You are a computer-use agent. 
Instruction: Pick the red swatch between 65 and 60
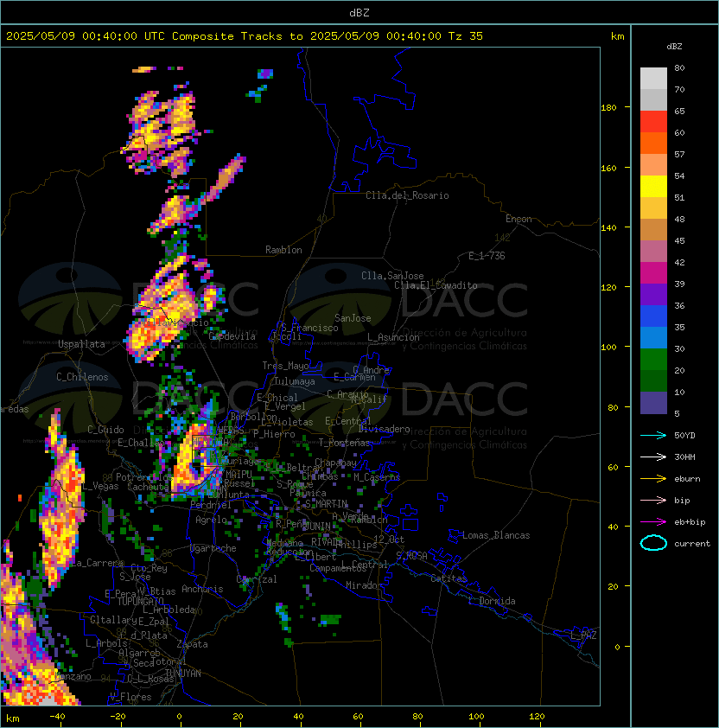pyautogui.click(x=653, y=122)
